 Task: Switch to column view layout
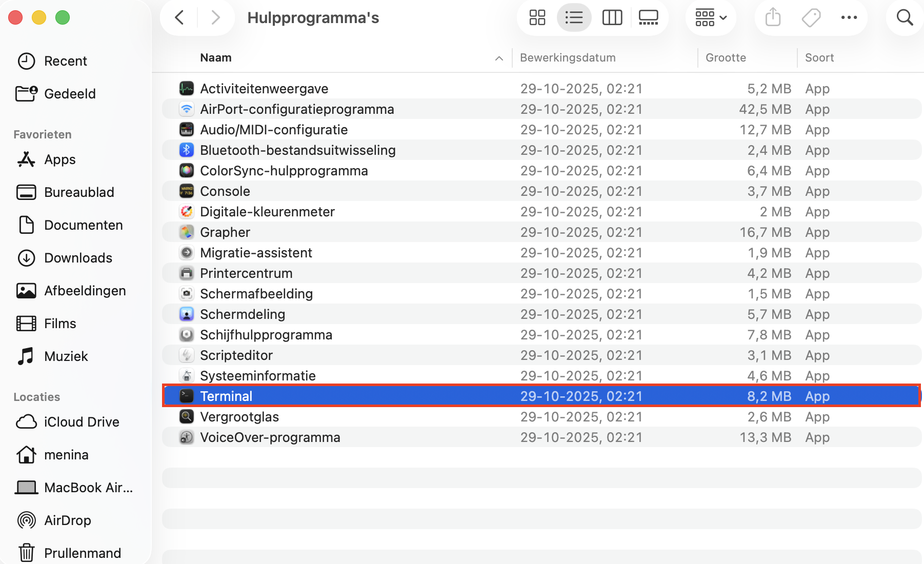[x=612, y=17]
